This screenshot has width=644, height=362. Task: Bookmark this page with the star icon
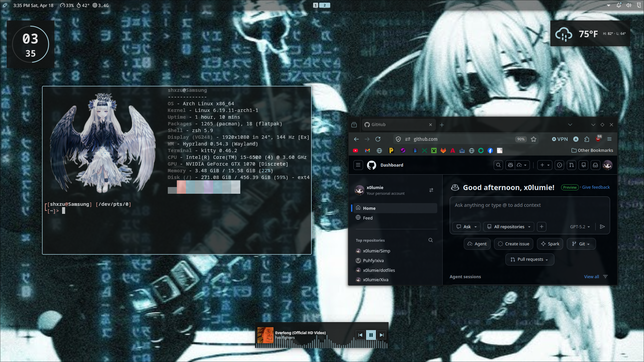point(534,139)
